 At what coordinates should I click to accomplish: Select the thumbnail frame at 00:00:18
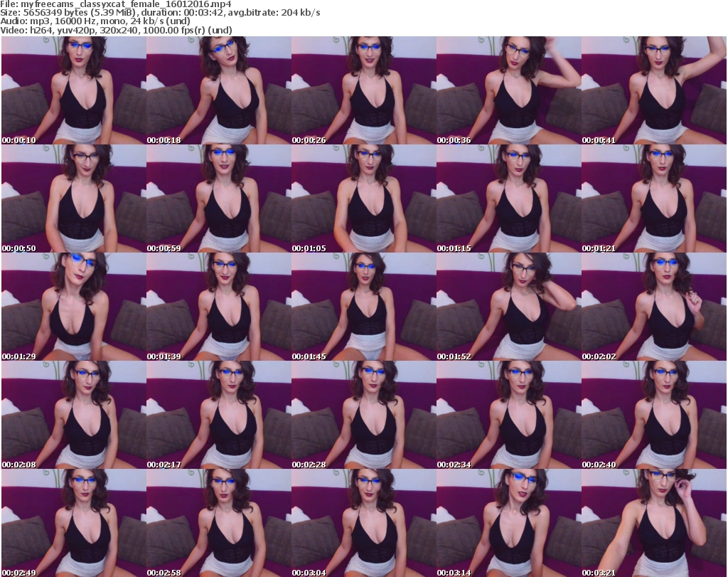219,90
